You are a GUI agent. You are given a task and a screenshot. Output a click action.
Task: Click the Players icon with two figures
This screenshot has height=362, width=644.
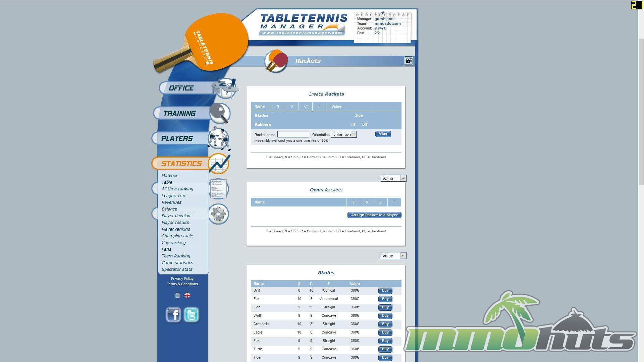pyautogui.click(x=219, y=138)
